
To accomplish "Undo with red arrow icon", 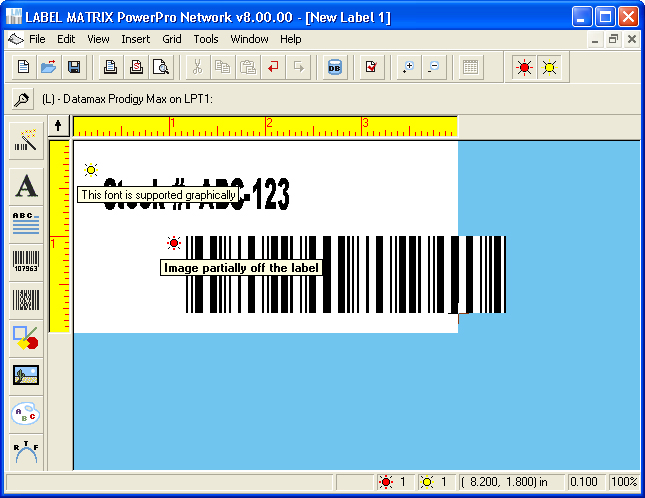I will (x=273, y=67).
